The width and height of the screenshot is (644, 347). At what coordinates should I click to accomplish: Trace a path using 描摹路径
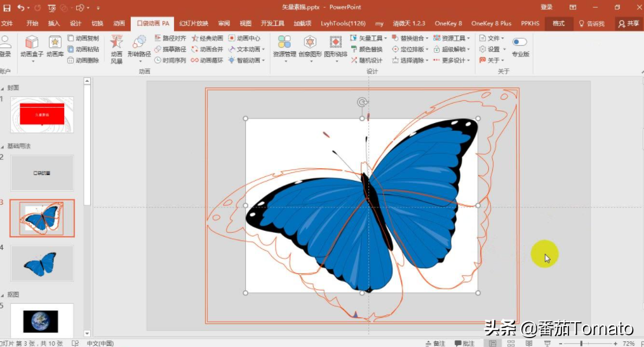coord(170,49)
